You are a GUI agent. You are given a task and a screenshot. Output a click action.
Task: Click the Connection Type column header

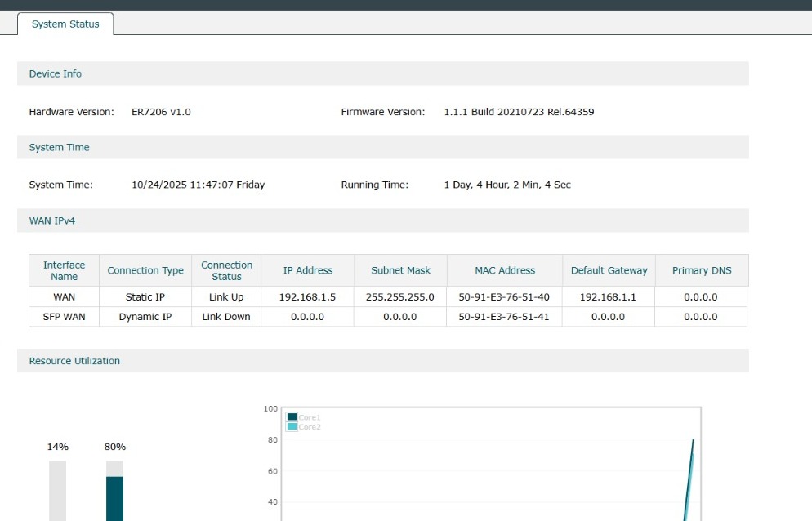point(145,270)
